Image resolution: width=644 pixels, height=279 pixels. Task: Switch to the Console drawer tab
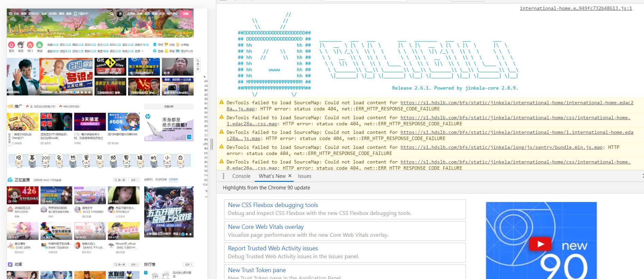[x=241, y=176]
